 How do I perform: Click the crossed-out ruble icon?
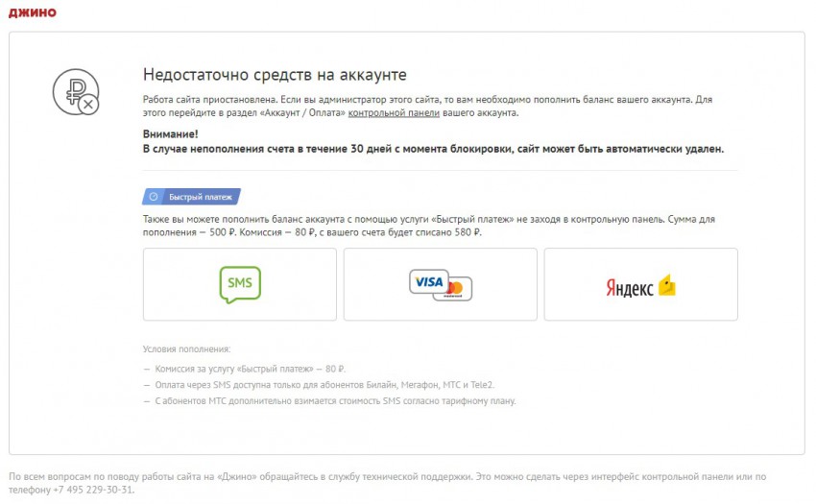pyautogui.click(x=75, y=92)
